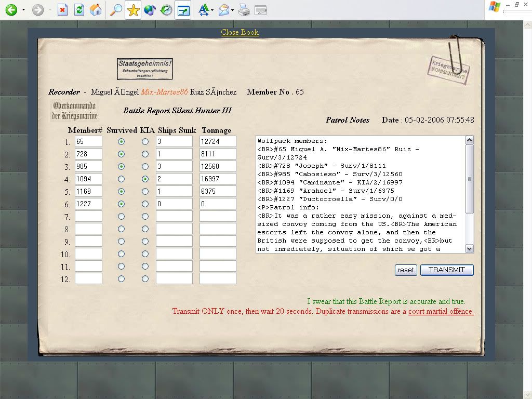532x399 pixels.
Task: Toggle the full screen toolbar icon
Action: point(183,10)
